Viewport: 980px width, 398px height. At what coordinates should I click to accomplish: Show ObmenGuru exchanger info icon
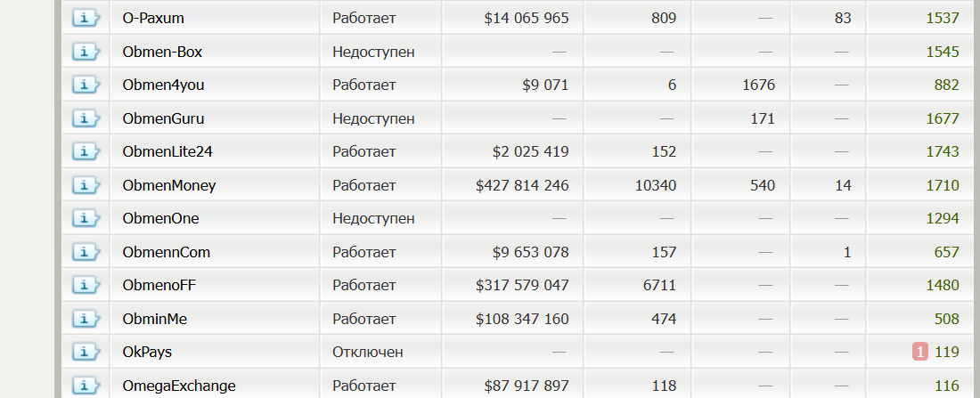tap(85, 118)
